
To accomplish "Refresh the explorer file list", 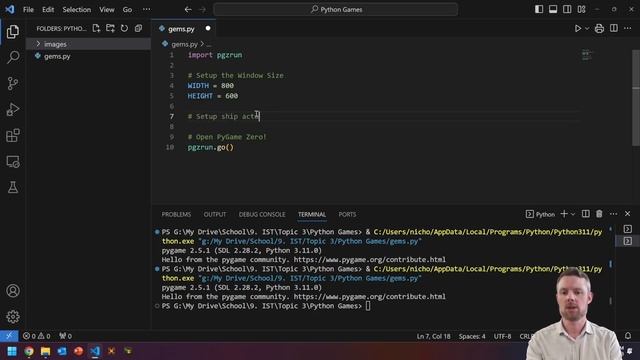I will point(124,28).
